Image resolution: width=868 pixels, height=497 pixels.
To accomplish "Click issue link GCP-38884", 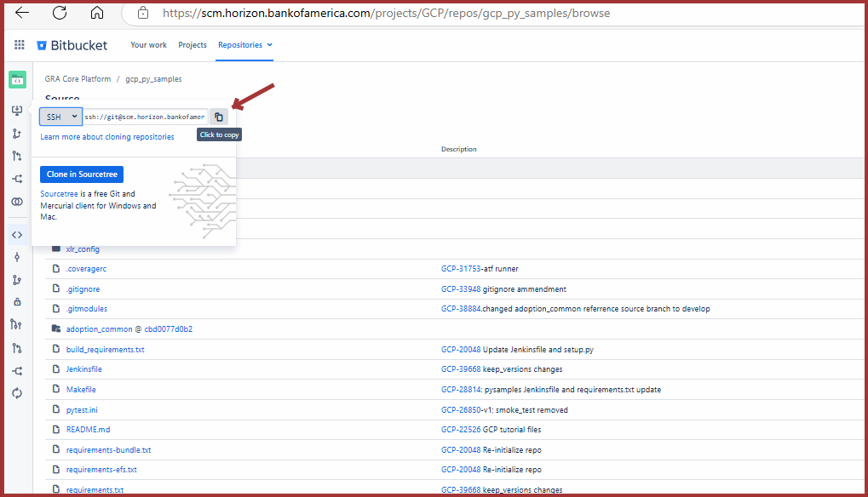I will 461,308.
